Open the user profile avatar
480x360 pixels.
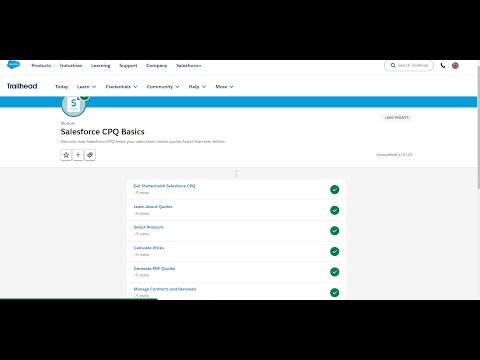click(x=455, y=66)
